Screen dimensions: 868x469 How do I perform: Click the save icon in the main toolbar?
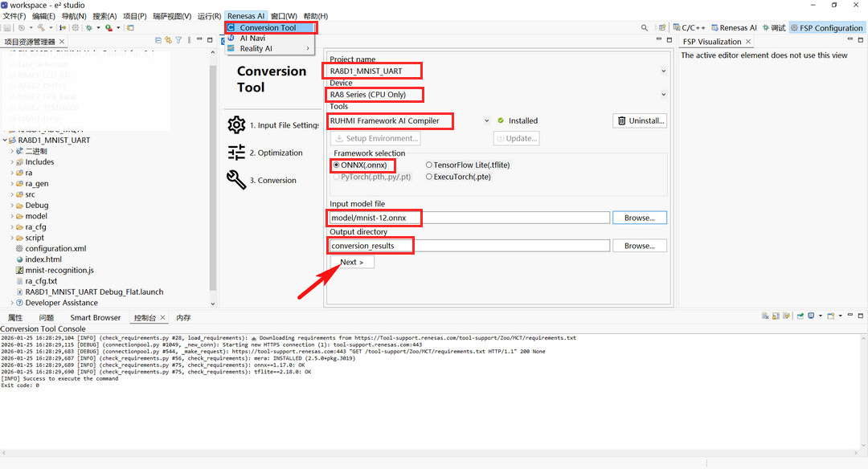coord(7,27)
